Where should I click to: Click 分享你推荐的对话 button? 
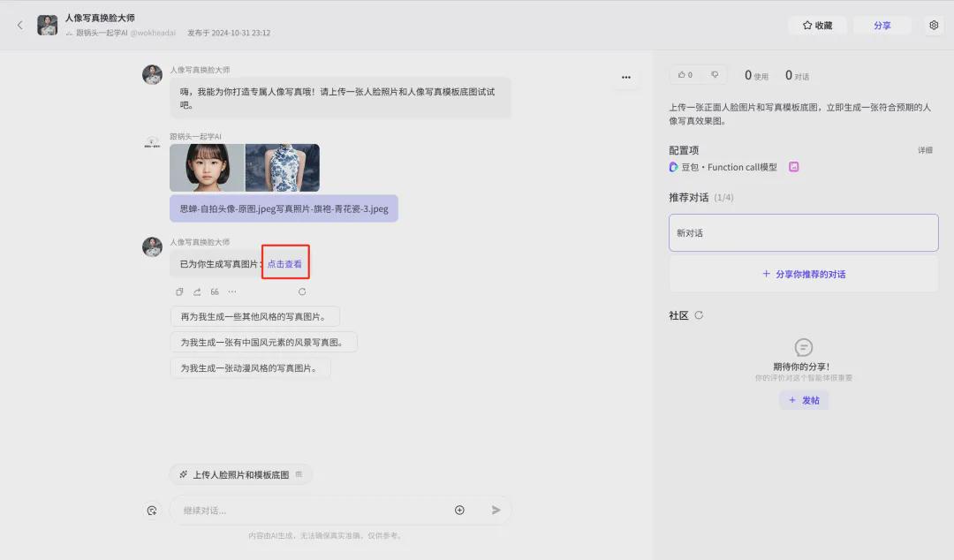[x=803, y=274]
